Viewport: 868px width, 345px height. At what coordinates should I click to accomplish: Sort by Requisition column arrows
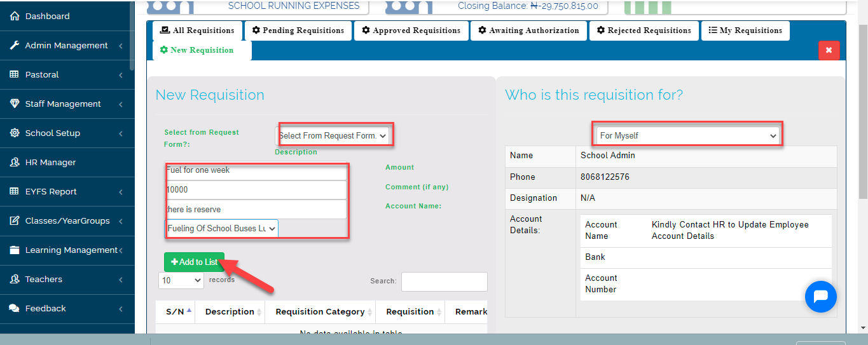pyautogui.click(x=439, y=312)
